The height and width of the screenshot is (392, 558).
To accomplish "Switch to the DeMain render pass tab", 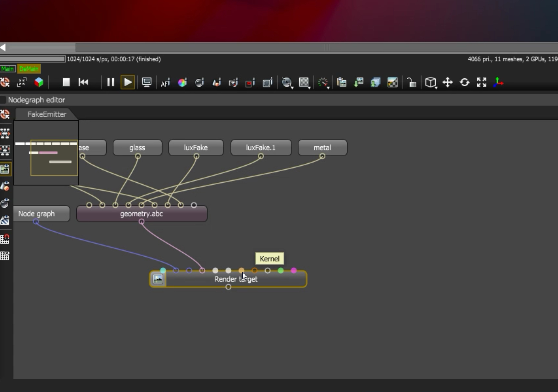I will 29,69.
